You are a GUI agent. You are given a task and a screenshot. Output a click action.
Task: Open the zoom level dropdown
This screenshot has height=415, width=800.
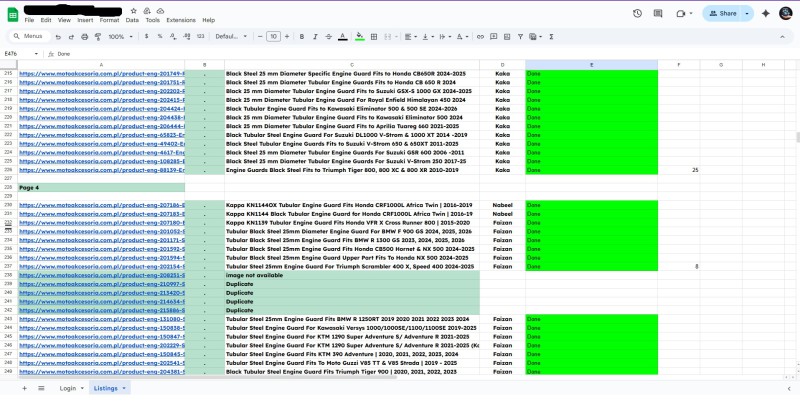pos(119,36)
